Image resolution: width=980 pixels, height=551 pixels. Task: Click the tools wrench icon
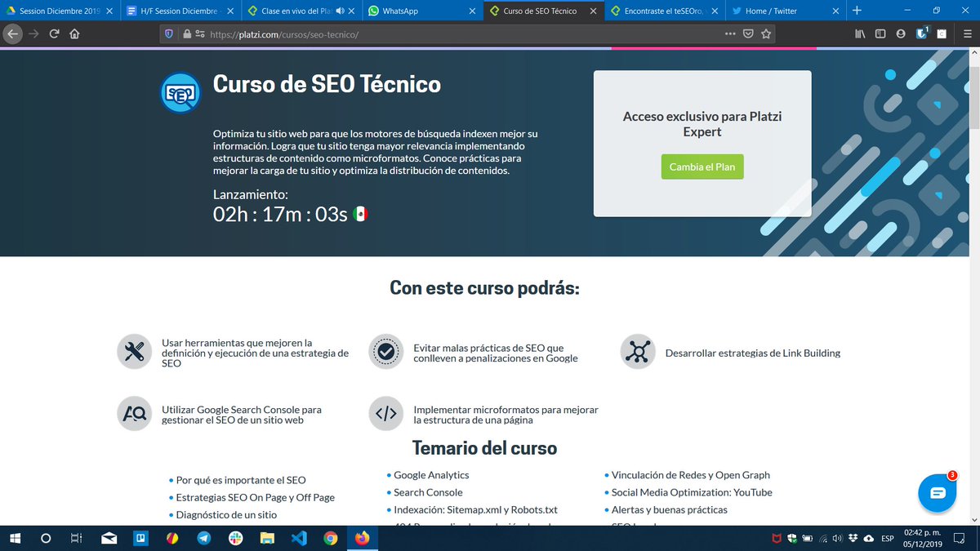coord(135,351)
